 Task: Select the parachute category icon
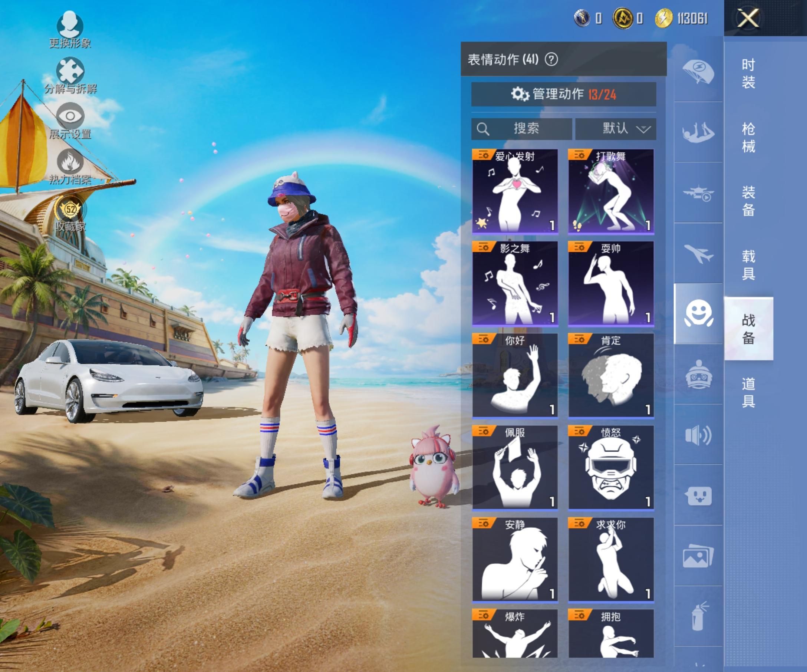(698, 72)
